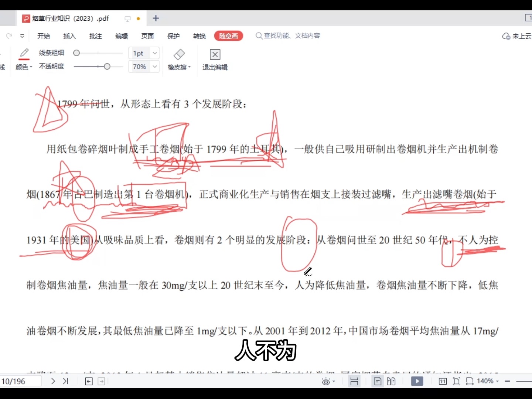Go to next page arrow
This screenshot has height=399, width=532.
point(53,381)
